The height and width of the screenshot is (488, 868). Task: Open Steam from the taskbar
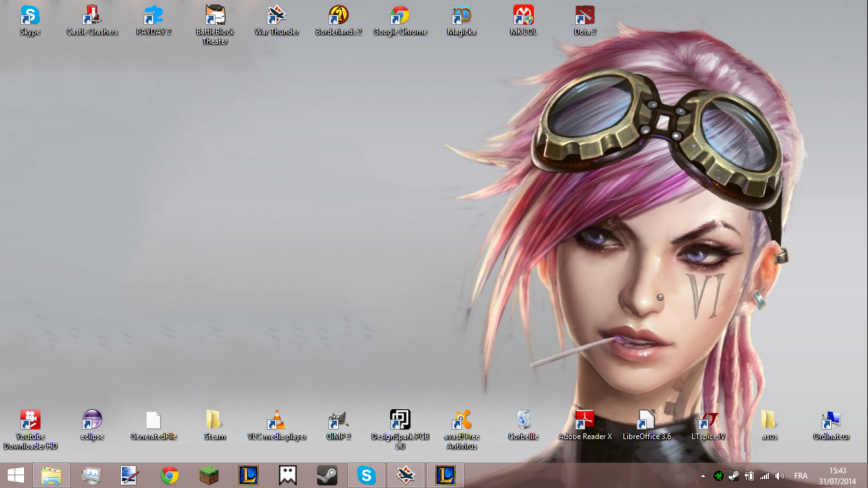point(327,475)
